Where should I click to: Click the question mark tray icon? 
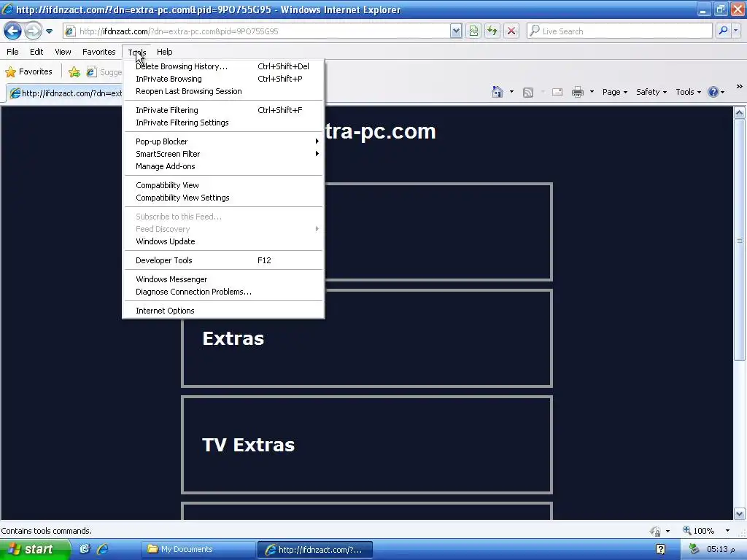click(x=661, y=550)
